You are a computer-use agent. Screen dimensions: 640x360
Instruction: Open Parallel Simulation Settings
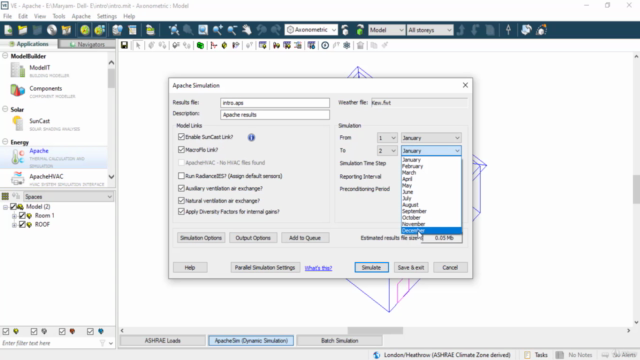265,267
